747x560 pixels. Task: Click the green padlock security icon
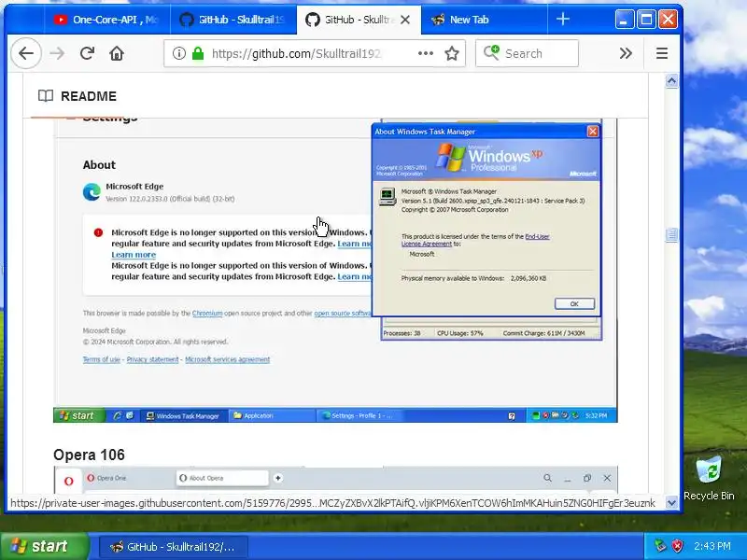(x=198, y=53)
